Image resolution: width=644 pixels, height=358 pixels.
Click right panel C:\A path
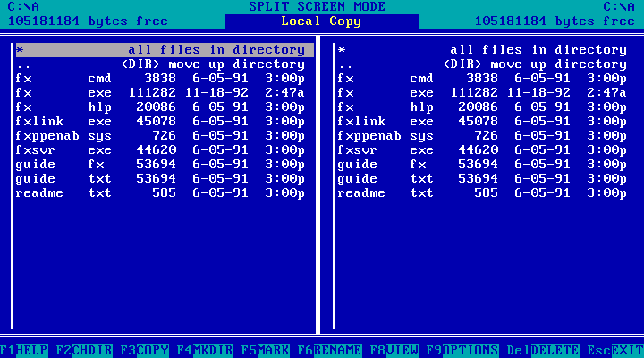click(x=619, y=6)
